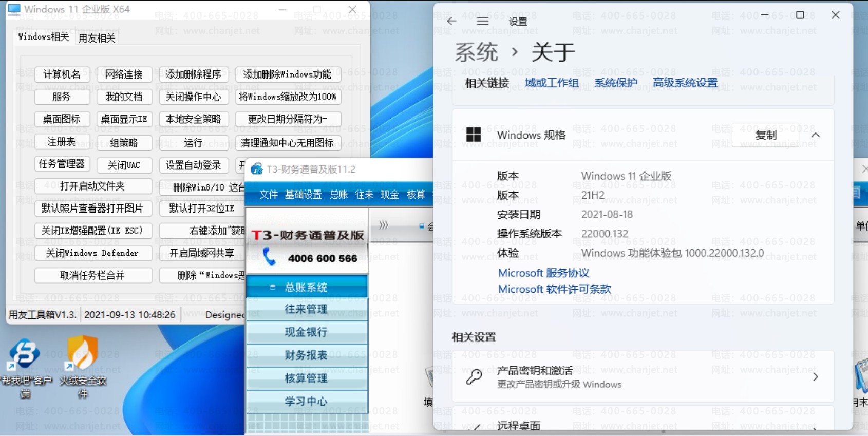Screen dimensions: 868x436
Task: Click 系统 in the Settings breadcrumb
Action: 476,52
